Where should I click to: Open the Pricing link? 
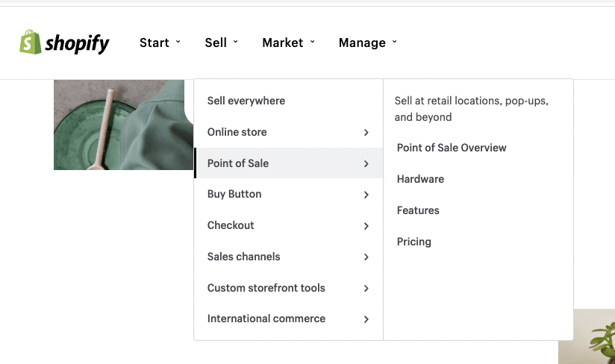(x=413, y=242)
